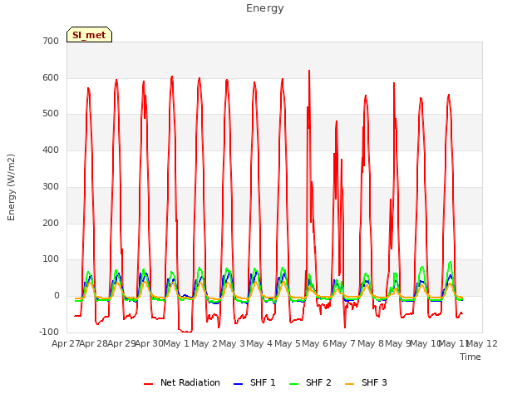
Task: Click the 200 y-axis tick label
Action: pos(51,224)
